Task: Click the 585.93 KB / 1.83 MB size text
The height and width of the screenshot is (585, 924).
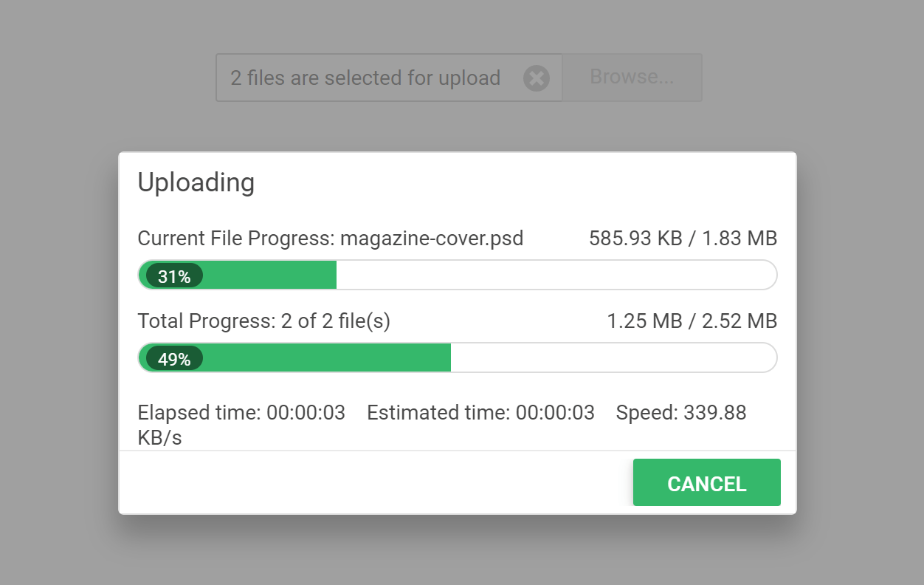Action: (x=683, y=239)
